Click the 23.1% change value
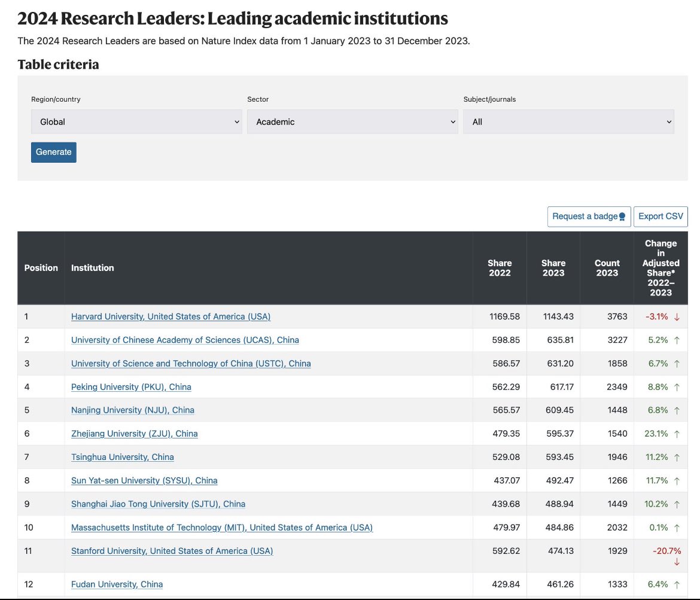Viewport: 700px width, 600px height. 656,434
